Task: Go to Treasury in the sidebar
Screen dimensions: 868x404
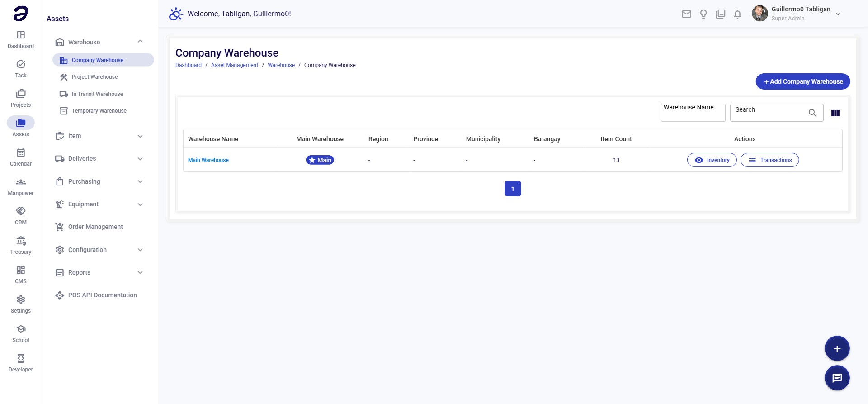Action: 21,245
